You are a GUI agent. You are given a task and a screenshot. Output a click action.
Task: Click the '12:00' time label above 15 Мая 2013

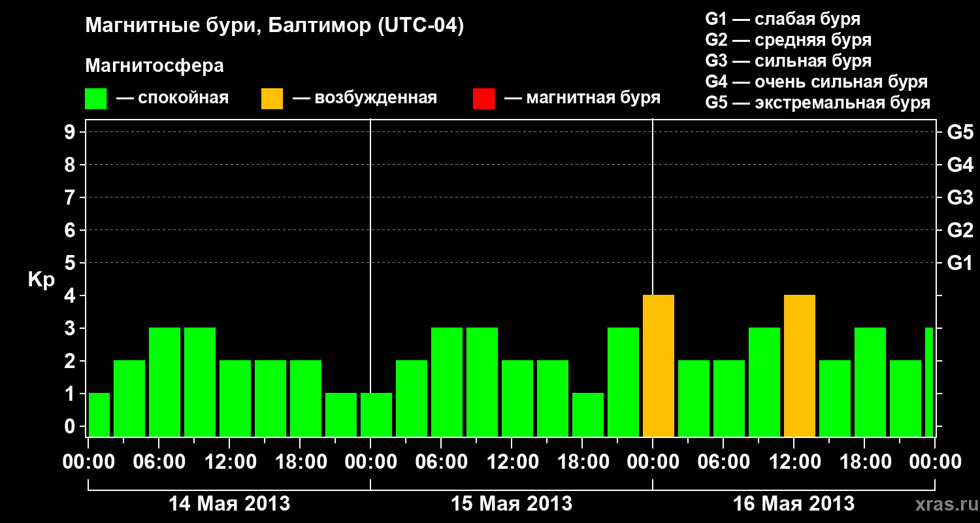[512, 462]
